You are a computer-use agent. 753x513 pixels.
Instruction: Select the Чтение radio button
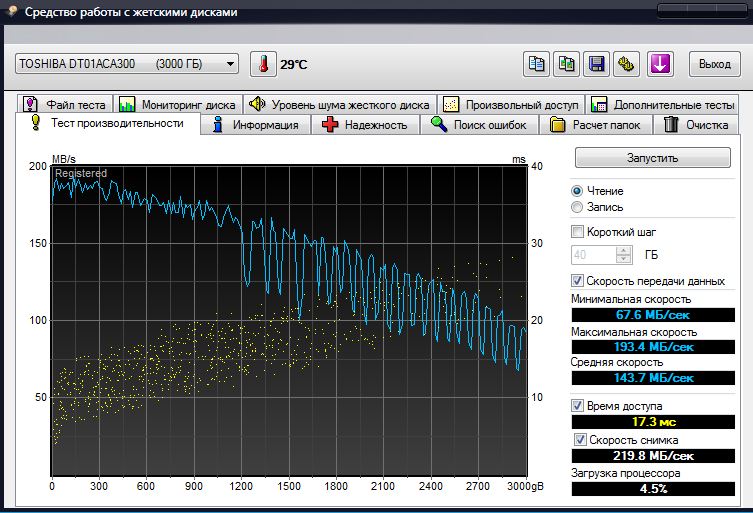click(x=577, y=190)
